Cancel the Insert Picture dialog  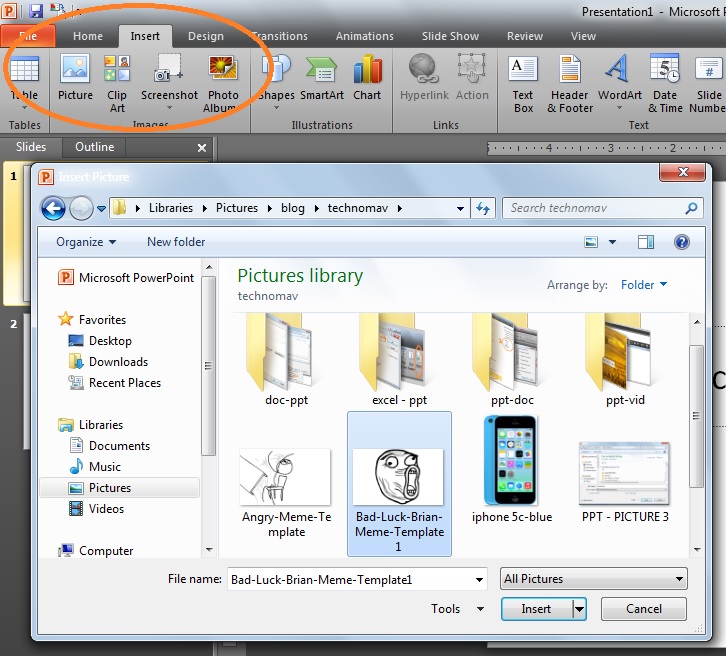coord(644,609)
